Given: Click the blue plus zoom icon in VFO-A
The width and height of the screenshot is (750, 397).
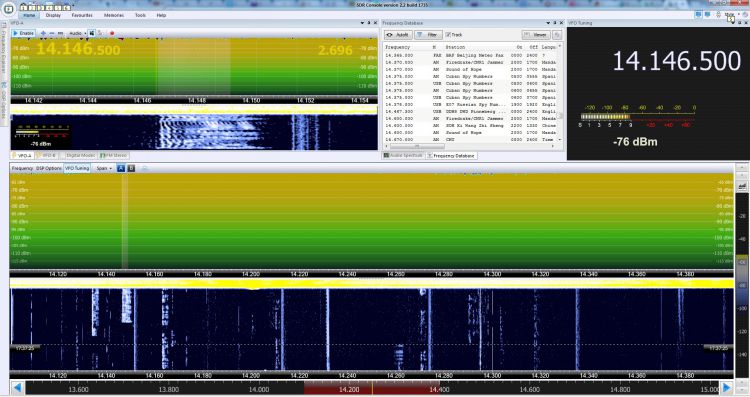Looking at the screenshot, I should click(43, 33).
